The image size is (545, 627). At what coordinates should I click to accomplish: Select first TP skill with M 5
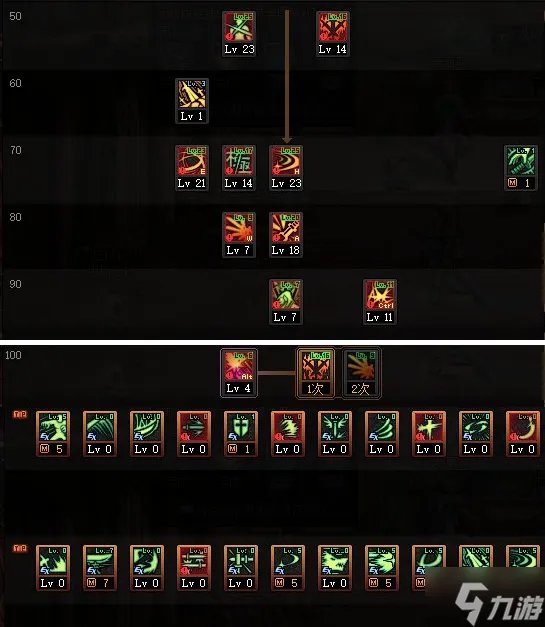[x=53, y=434]
